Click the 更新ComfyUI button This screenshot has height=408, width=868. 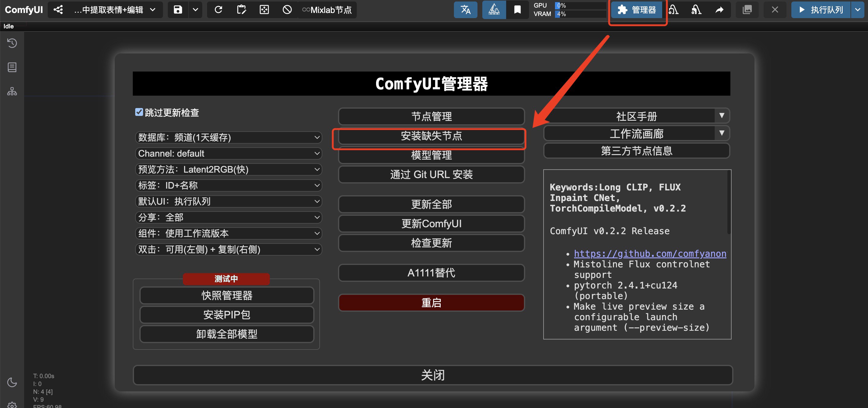pyautogui.click(x=431, y=224)
